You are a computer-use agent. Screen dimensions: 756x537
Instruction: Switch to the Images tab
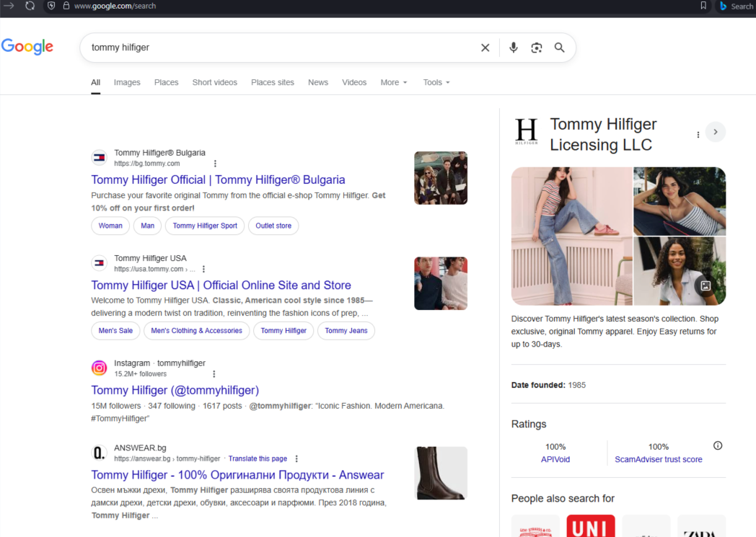[x=127, y=82]
